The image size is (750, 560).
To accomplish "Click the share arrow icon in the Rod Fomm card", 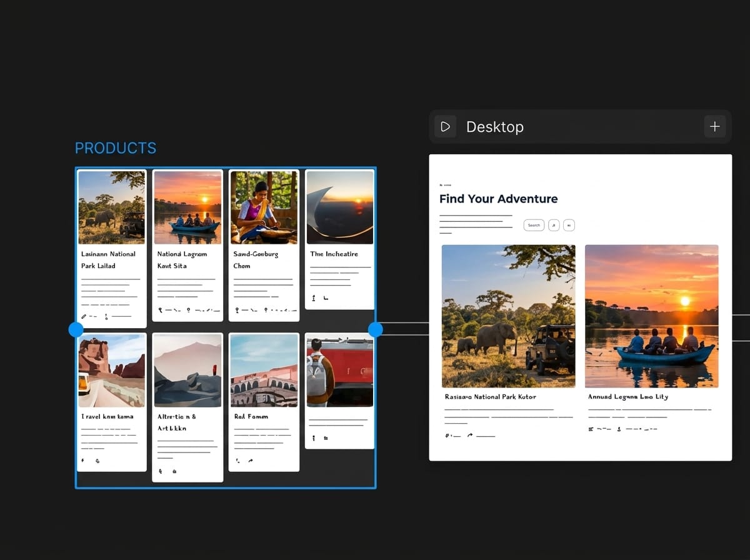I will (251, 461).
